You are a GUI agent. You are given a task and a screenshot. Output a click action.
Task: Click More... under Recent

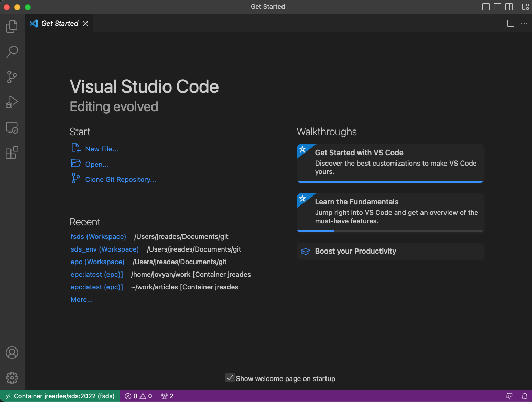point(81,300)
